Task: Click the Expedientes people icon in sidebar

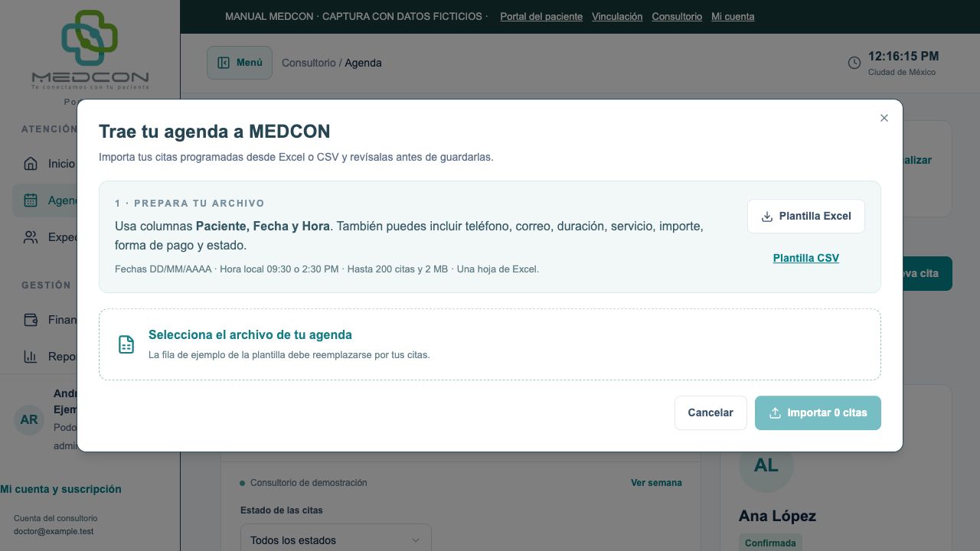Action: pyautogui.click(x=31, y=237)
